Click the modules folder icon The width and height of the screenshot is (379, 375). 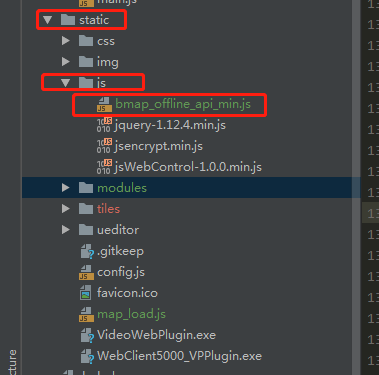coord(86,188)
